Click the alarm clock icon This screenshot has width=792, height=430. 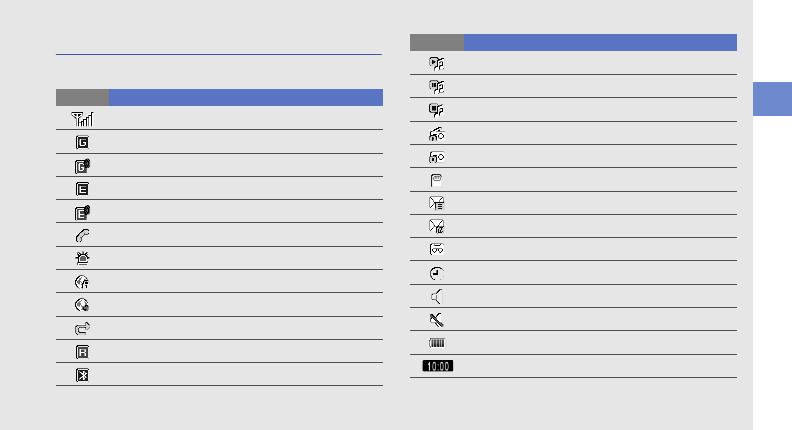(437, 273)
